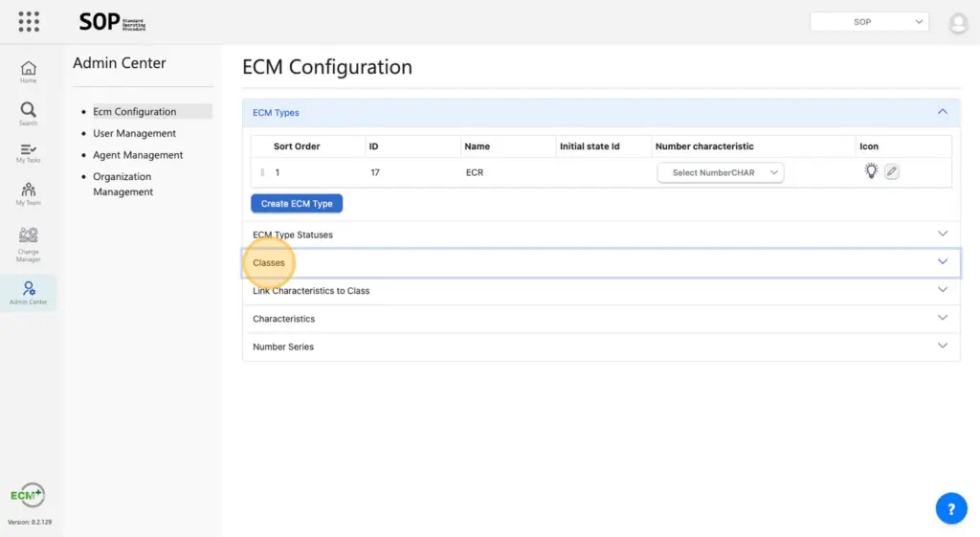This screenshot has width=980, height=537.
Task: Click the lightbulb icon in ECR row
Action: pyautogui.click(x=870, y=171)
